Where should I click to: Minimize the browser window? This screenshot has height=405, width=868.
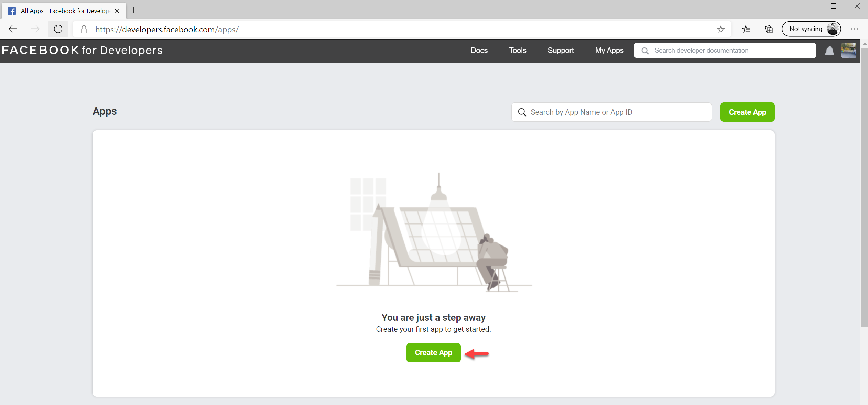pyautogui.click(x=810, y=6)
